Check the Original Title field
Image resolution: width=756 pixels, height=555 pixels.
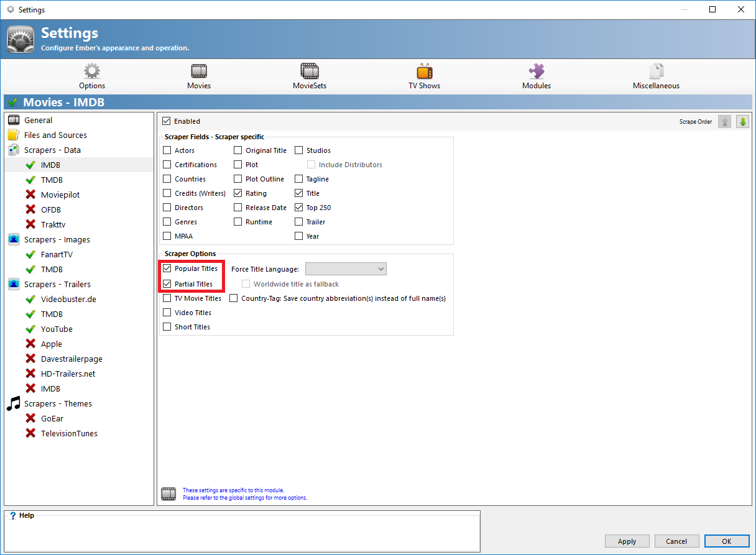click(x=238, y=150)
